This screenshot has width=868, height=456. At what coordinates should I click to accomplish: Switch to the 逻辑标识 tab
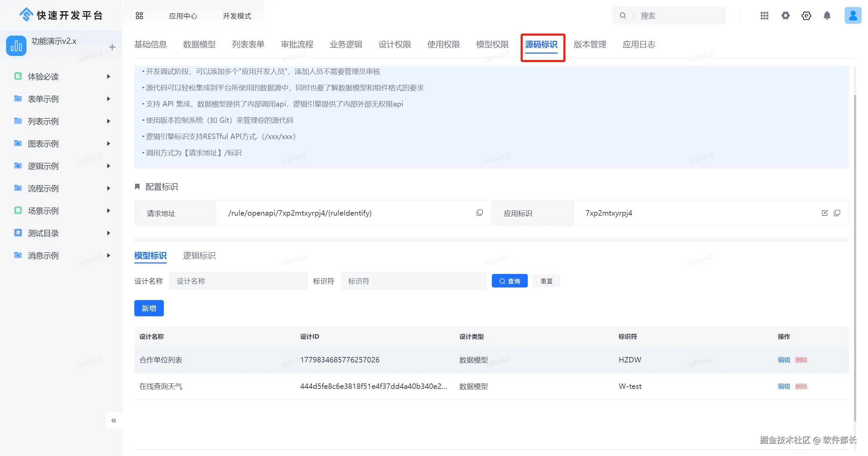coord(199,256)
